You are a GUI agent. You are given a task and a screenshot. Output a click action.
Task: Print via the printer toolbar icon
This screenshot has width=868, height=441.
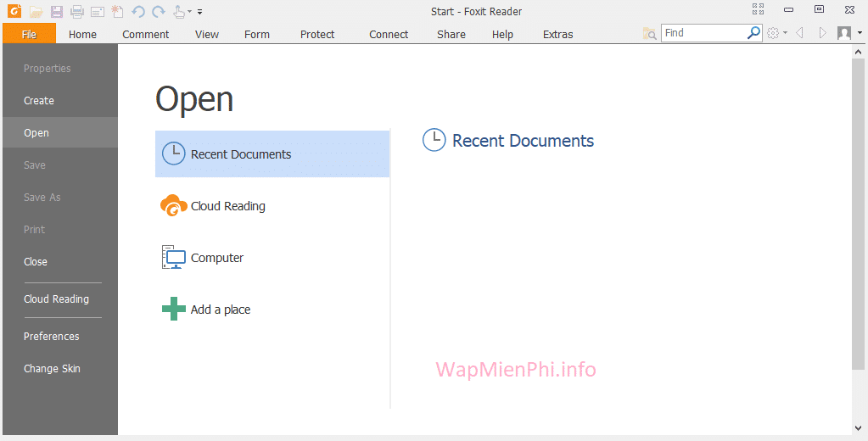click(x=77, y=11)
